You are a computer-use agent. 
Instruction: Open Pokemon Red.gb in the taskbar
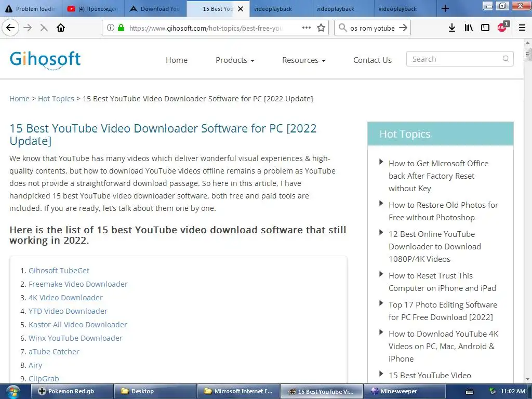coord(72,392)
